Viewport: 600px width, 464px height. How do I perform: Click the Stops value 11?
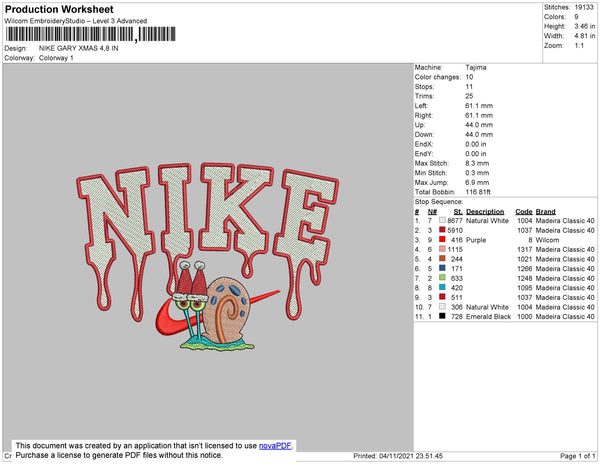pyautogui.click(x=469, y=86)
